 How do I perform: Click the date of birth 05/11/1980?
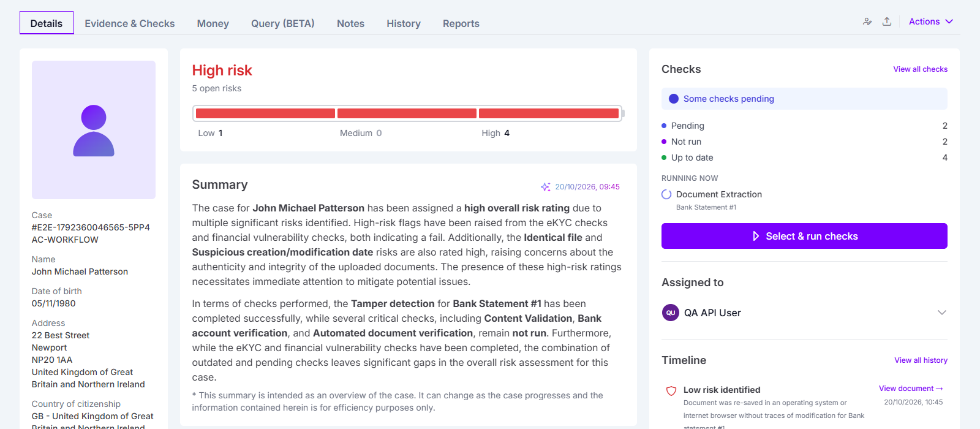[54, 303]
